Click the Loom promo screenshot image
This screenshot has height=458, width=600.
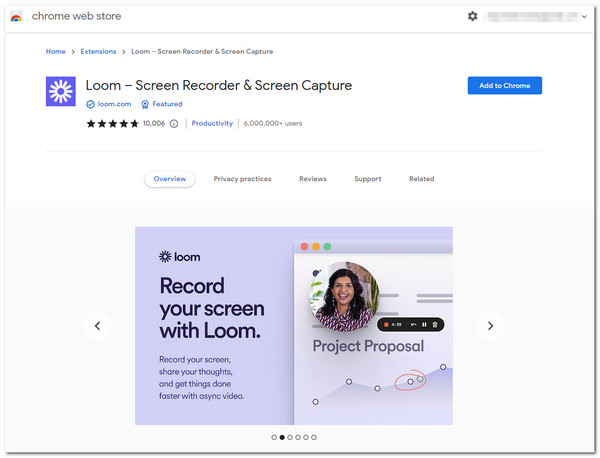pos(294,326)
